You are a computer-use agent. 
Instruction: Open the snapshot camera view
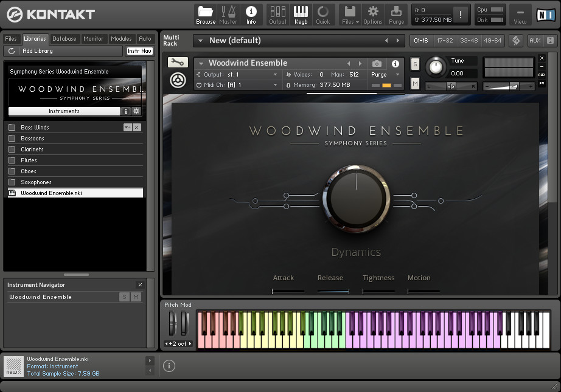(377, 64)
